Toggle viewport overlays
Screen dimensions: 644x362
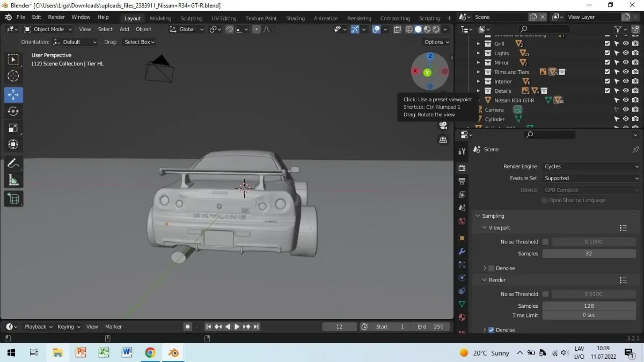tap(376, 29)
